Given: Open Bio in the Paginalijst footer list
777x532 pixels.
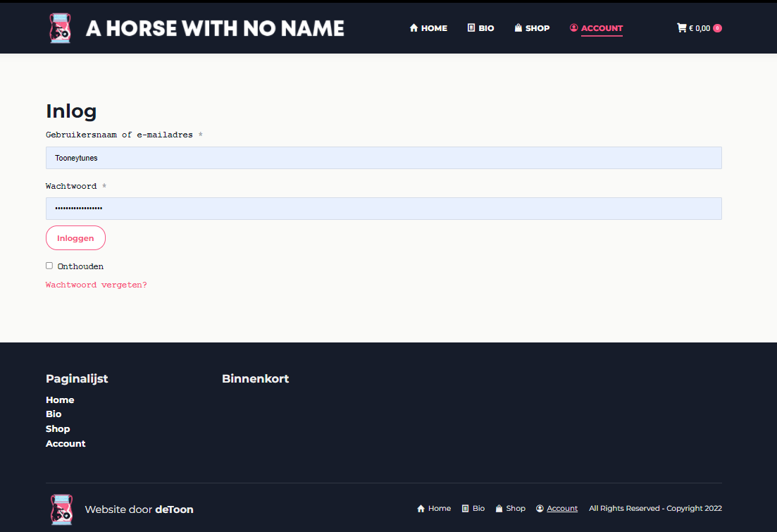Looking at the screenshot, I should [54, 414].
